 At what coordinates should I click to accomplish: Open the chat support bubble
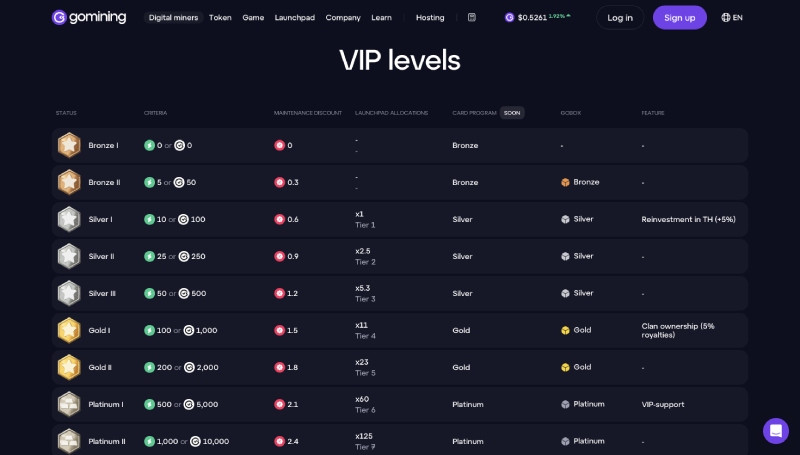pyautogui.click(x=776, y=431)
